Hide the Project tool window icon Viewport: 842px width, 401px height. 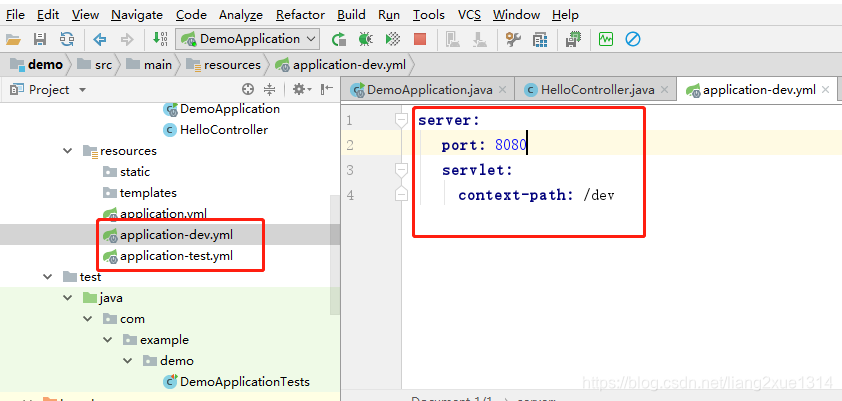(326, 90)
